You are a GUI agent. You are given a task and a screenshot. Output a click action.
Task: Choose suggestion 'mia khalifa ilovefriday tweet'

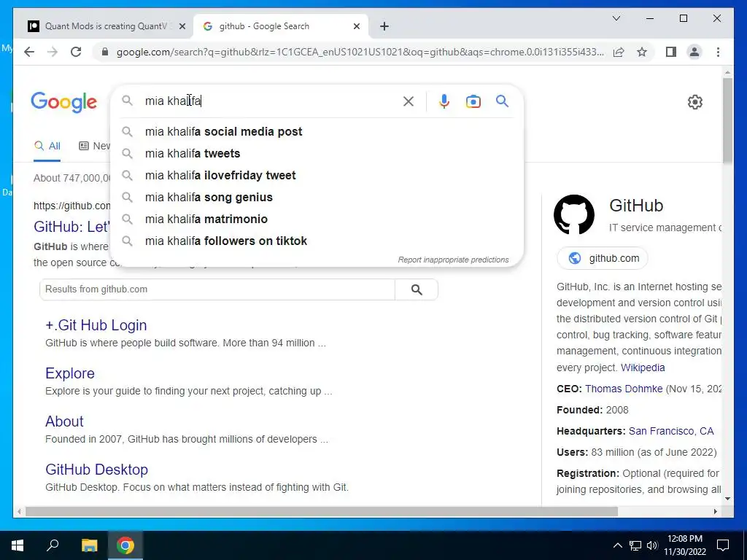[x=317, y=175]
